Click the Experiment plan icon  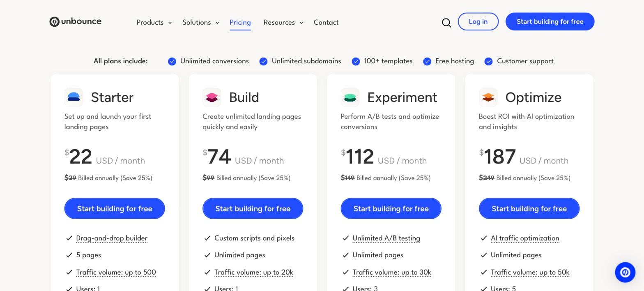click(x=350, y=97)
